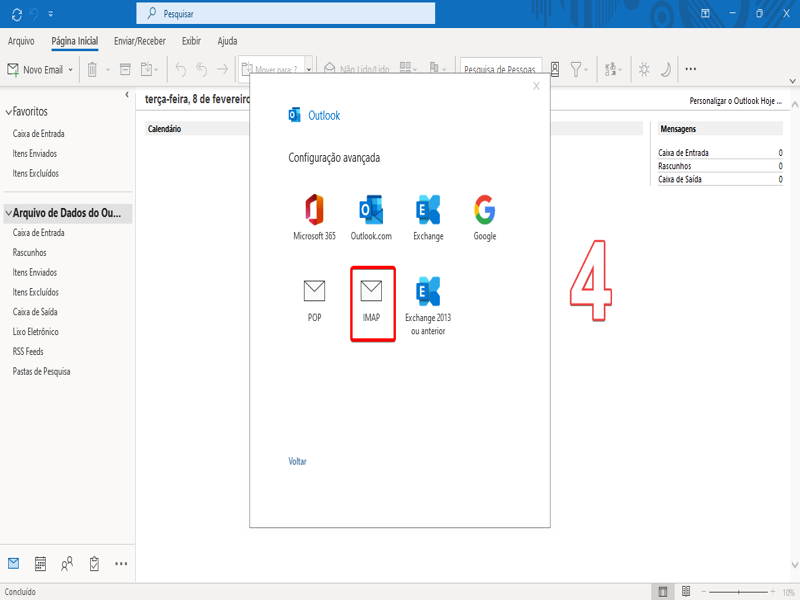The image size is (800, 600).
Task: Click the Voltar link in the dialog
Action: [297, 461]
